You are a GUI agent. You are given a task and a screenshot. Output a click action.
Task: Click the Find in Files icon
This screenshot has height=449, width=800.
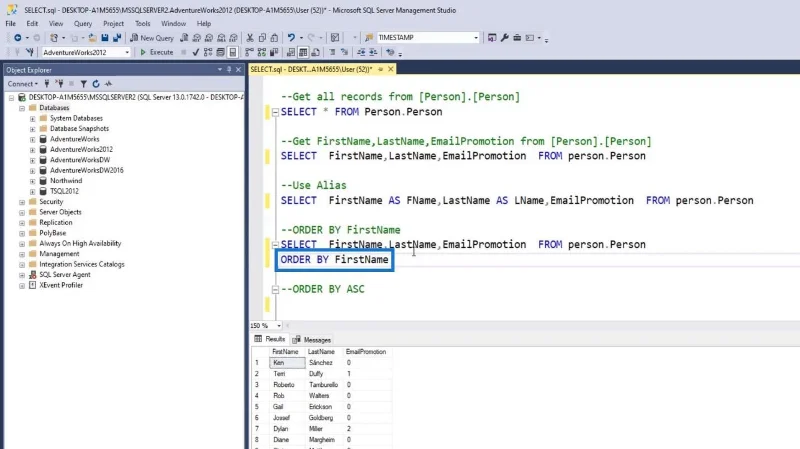click(369, 38)
